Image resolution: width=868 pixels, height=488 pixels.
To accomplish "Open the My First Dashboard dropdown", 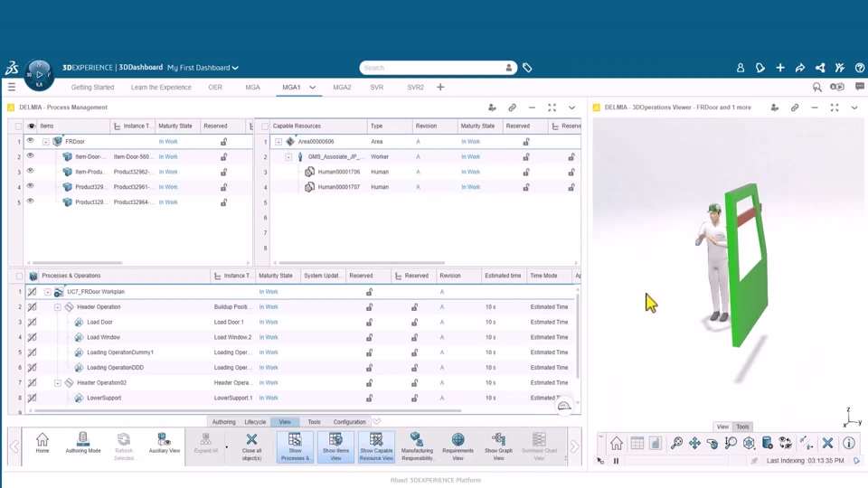I will tap(203, 68).
